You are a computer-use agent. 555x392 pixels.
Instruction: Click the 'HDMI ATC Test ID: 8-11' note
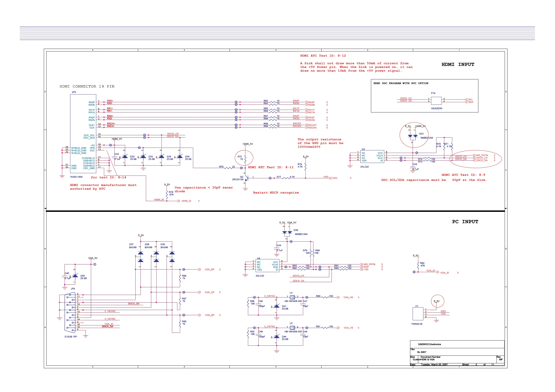click(x=271, y=167)
